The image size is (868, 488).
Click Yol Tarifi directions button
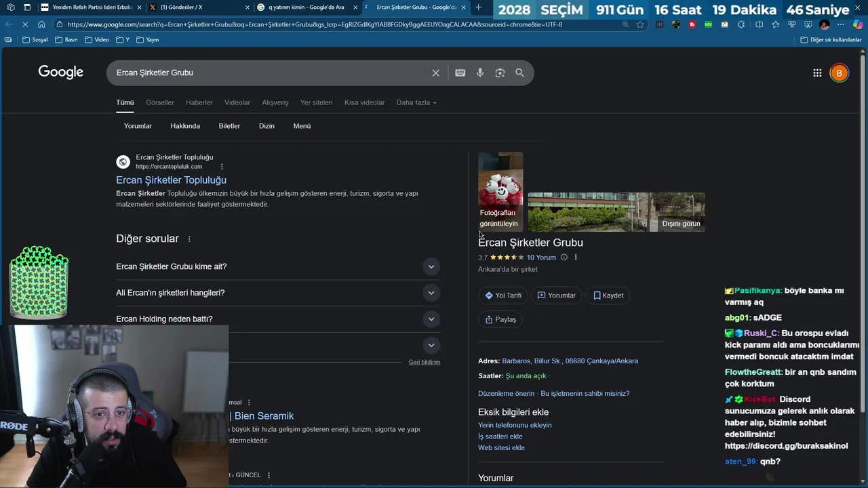click(503, 296)
